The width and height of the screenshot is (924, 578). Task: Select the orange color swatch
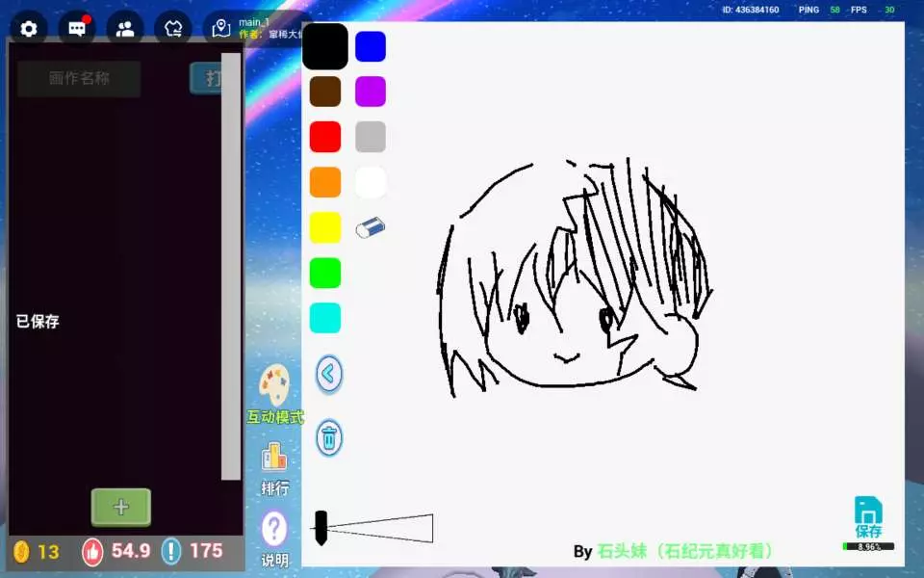click(x=324, y=182)
